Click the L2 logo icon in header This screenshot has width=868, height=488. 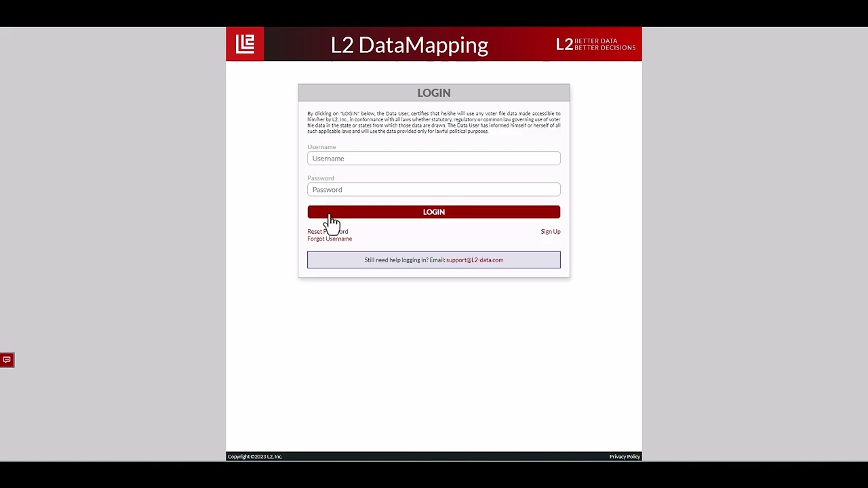tap(245, 44)
